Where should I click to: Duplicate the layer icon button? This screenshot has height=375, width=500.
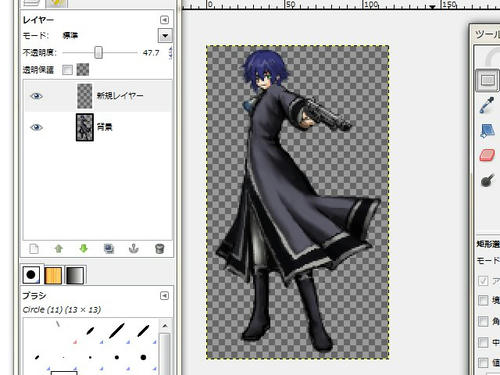[109, 249]
